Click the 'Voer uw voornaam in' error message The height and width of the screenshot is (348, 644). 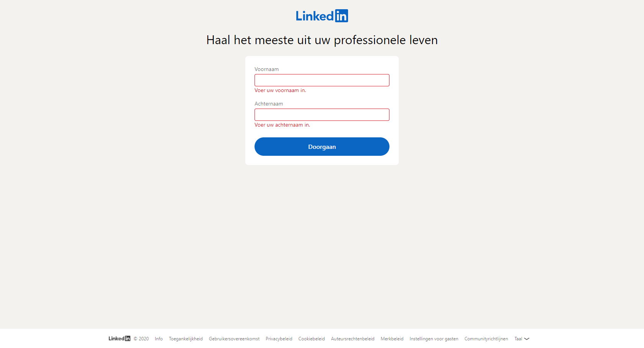click(280, 91)
